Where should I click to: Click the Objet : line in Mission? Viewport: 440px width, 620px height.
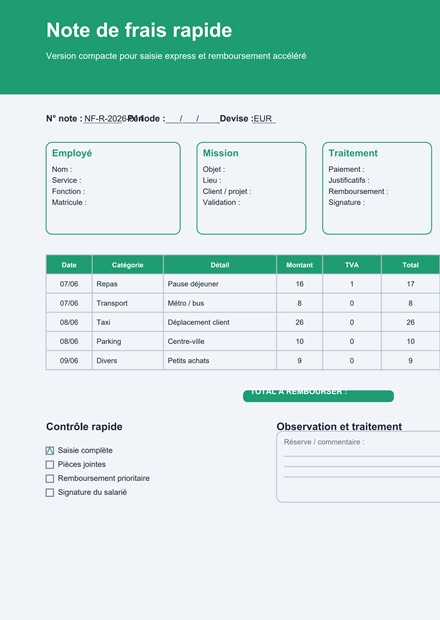[214, 169]
